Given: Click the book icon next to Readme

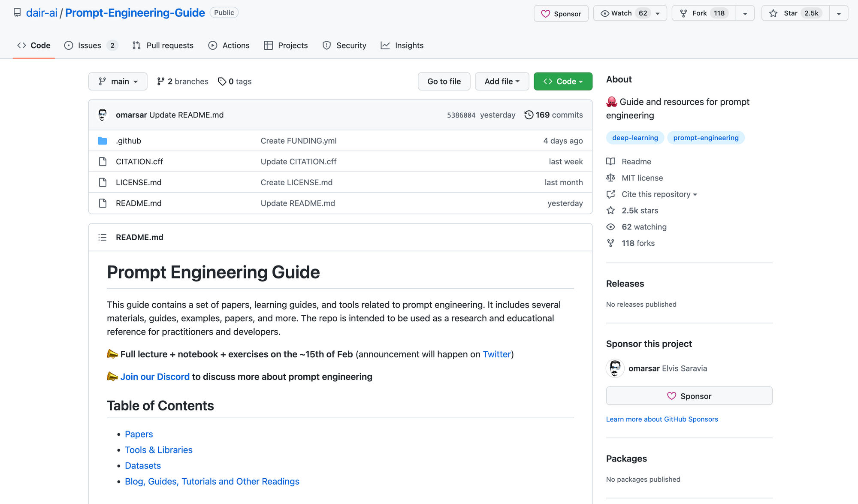Looking at the screenshot, I should pyautogui.click(x=610, y=162).
